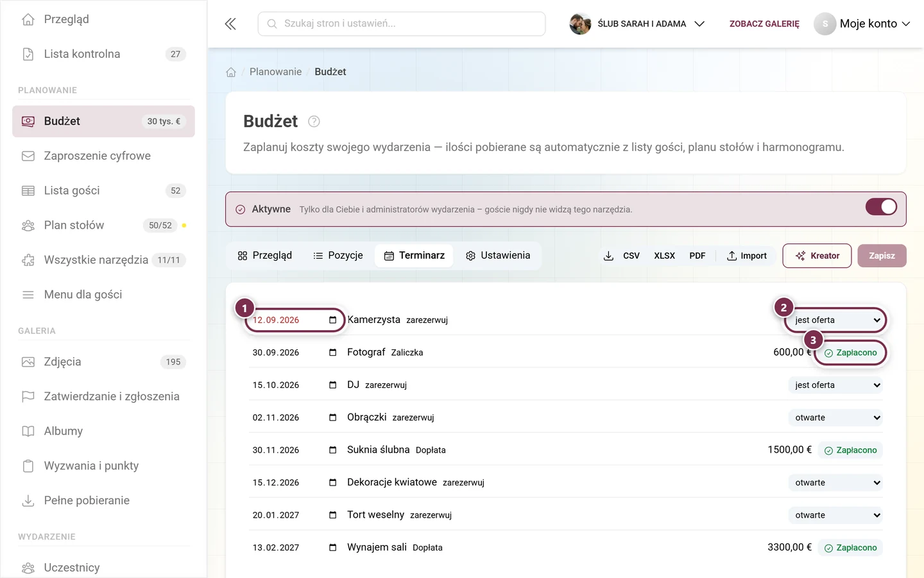The image size is (924, 578).
Task: Open calendar picker for 02.11.2026 date
Action: pyautogui.click(x=332, y=417)
